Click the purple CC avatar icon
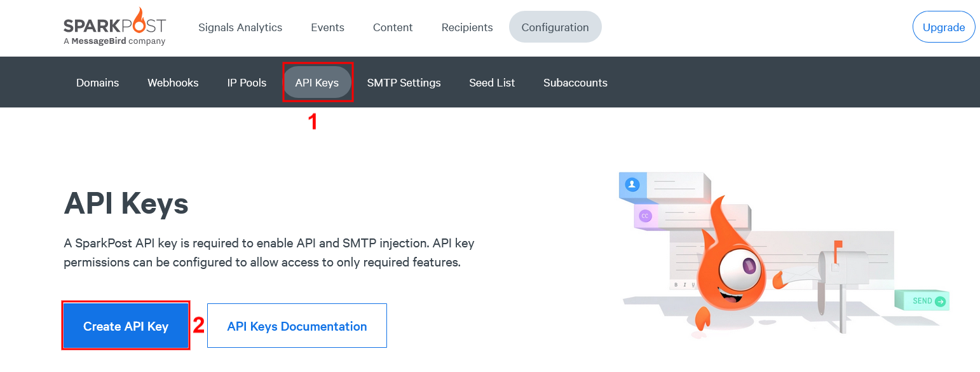The height and width of the screenshot is (372, 980). (644, 216)
